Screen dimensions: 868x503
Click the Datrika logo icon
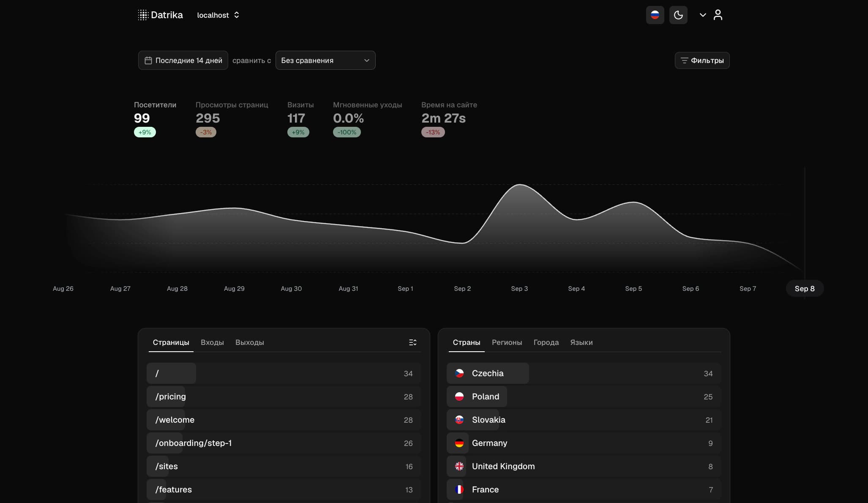pyautogui.click(x=143, y=15)
